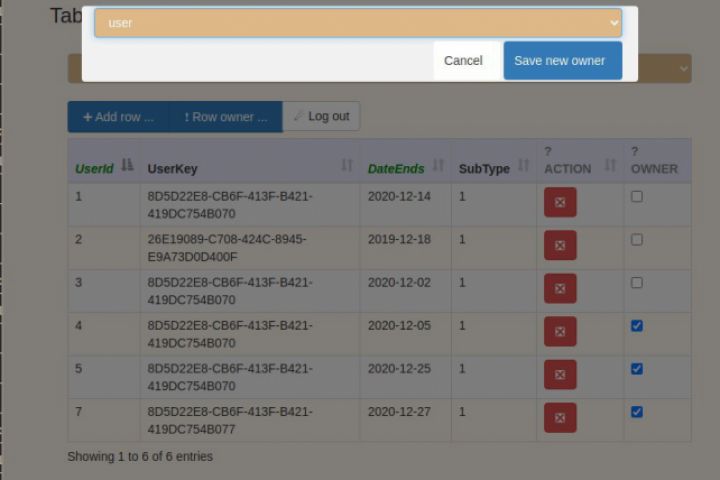Open the user owner dropdown

[358, 23]
